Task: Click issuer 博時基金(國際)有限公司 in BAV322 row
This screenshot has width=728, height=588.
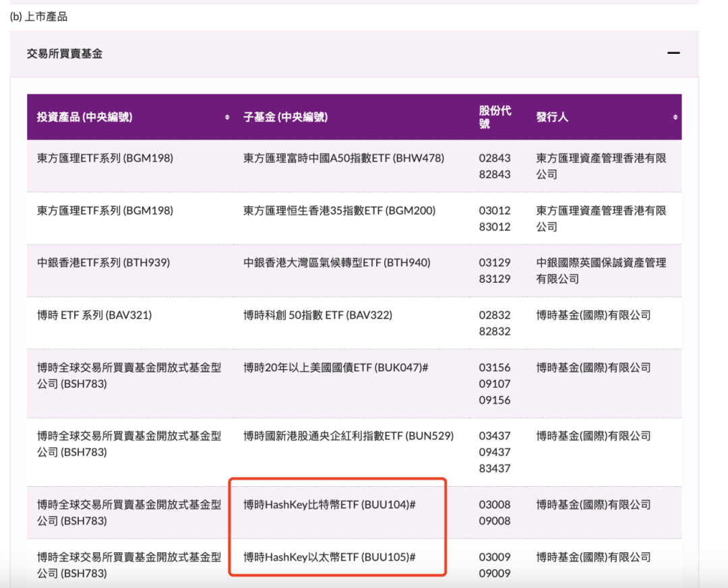Action: point(593,315)
